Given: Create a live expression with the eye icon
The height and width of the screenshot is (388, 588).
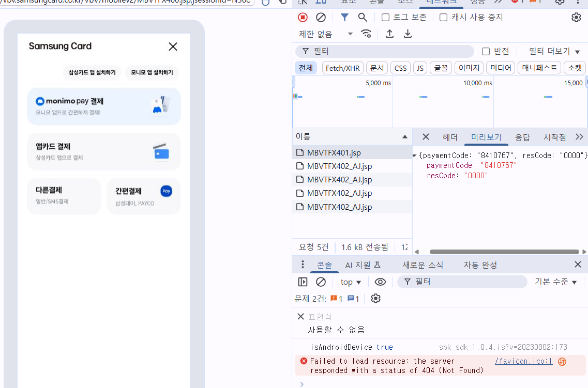Looking at the screenshot, I should 380,282.
